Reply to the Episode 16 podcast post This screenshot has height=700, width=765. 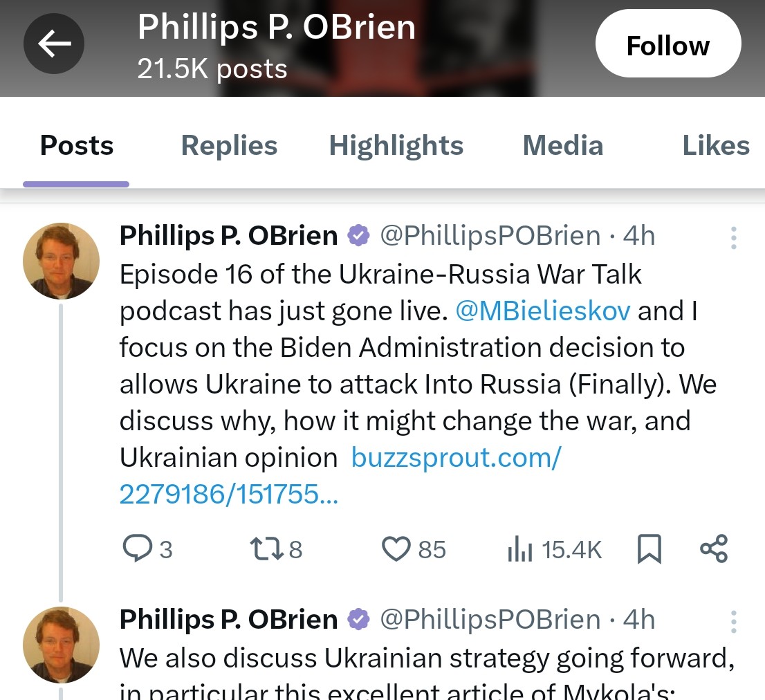147,549
